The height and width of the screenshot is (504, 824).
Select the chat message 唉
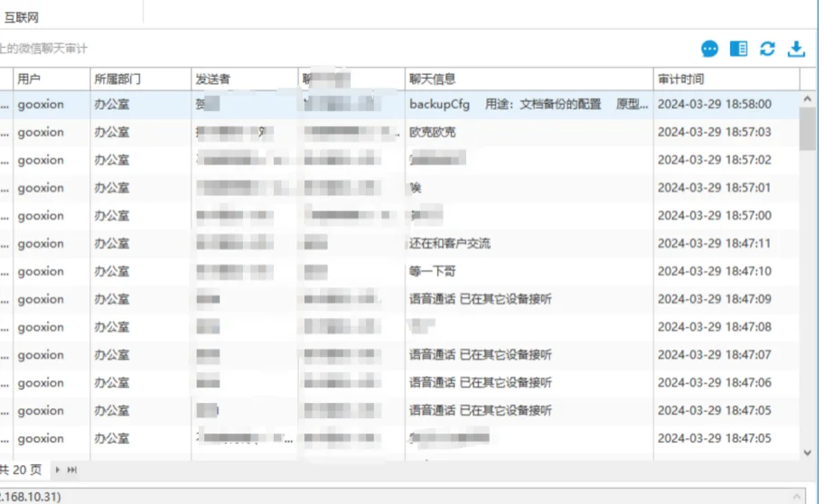coord(416,188)
